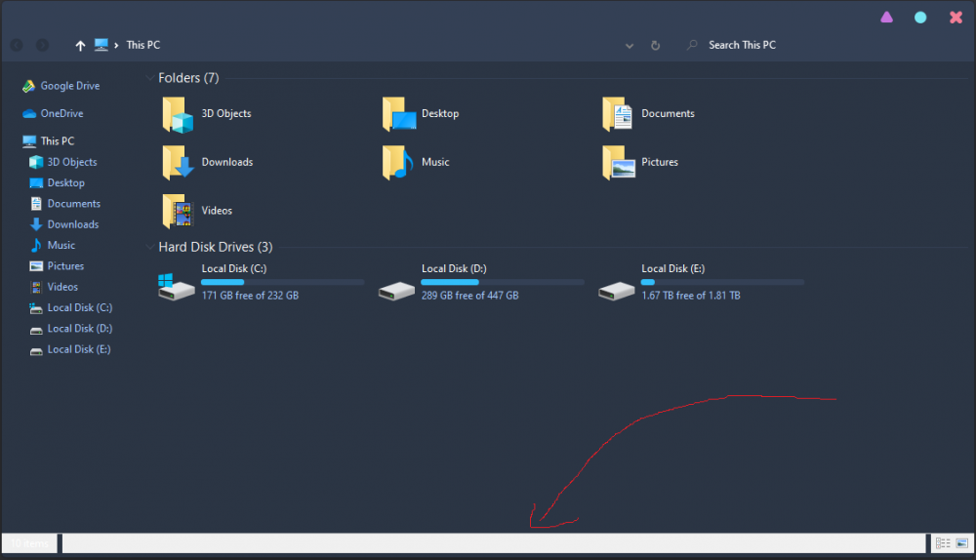The height and width of the screenshot is (560, 976).
Task: Open the Downloads folder icon
Action: [x=179, y=163]
